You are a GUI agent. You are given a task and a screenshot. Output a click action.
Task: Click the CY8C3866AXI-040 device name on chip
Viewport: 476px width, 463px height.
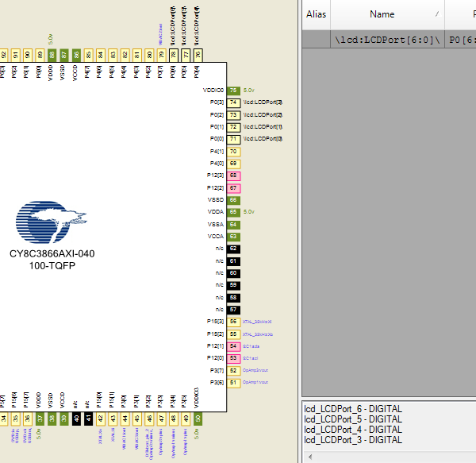tap(52, 253)
